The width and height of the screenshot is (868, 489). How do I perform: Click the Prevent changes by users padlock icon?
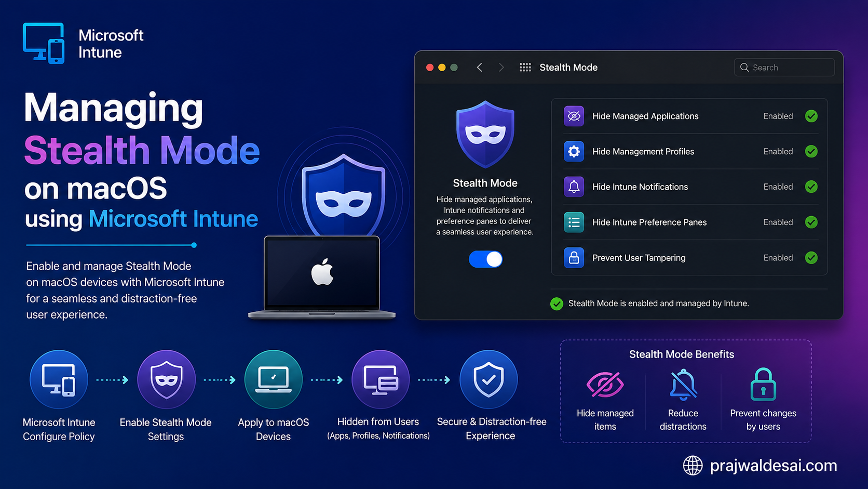pyautogui.click(x=763, y=385)
